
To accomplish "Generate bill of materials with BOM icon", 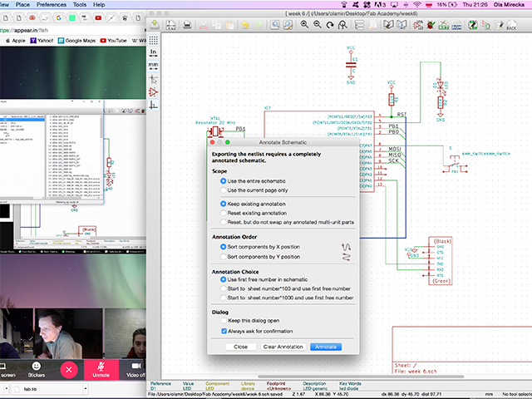I will click(456, 25).
